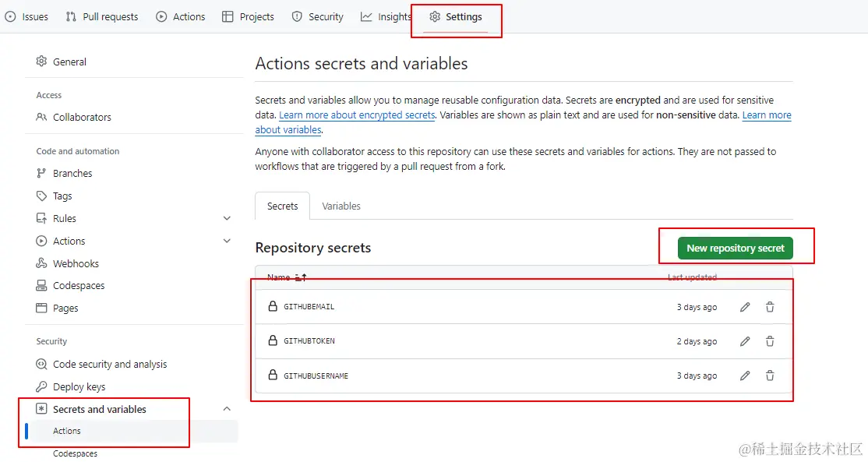
Task: Collapse the Secrets and variables section
Action: click(227, 409)
